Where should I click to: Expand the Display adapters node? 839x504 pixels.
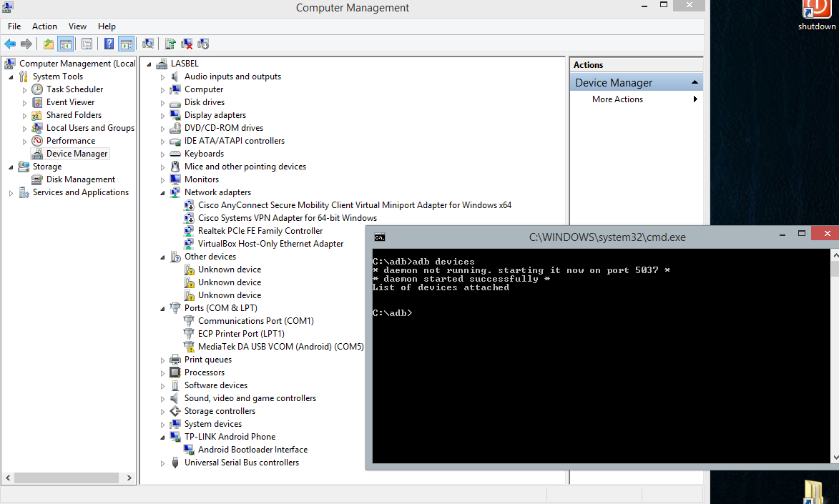pyautogui.click(x=163, y=115)
